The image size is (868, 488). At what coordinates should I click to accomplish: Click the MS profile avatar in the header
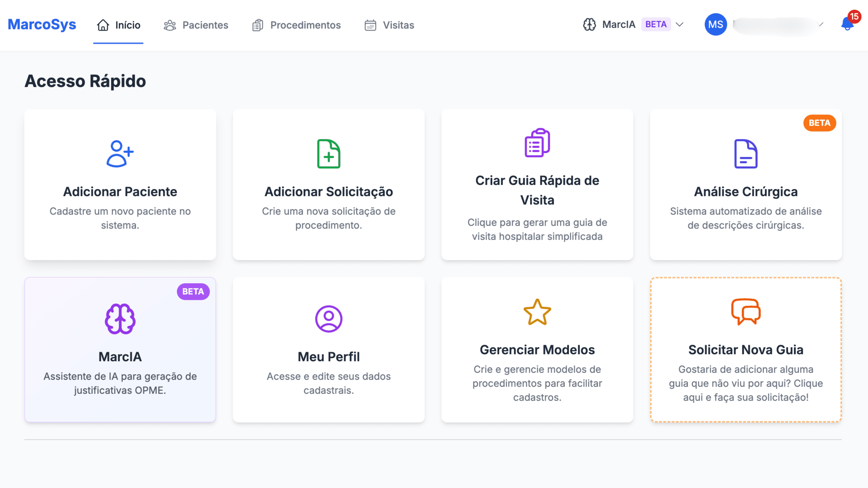click(715, 24)
